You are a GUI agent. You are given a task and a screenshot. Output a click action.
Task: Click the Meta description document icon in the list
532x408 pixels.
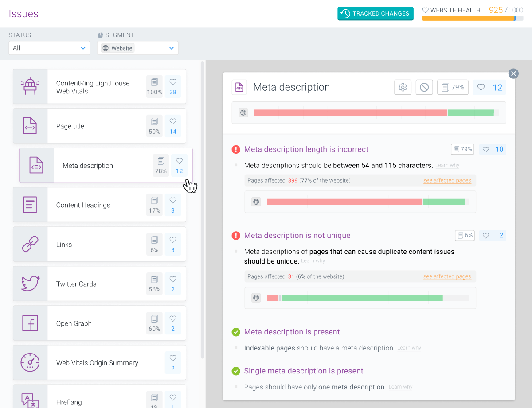(x=36, y=165)
